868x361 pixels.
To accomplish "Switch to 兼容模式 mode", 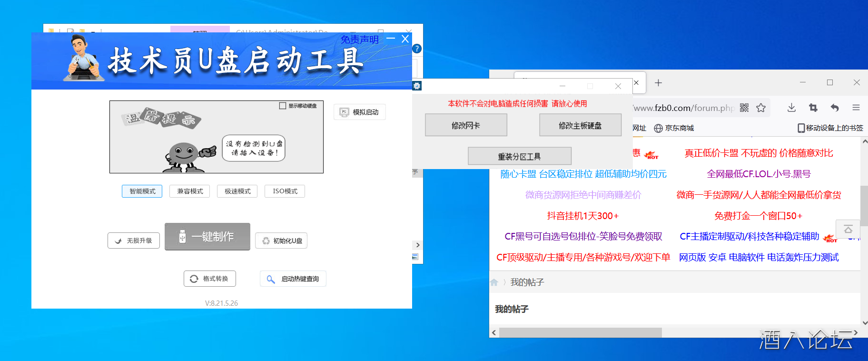I will pos(190,191).
